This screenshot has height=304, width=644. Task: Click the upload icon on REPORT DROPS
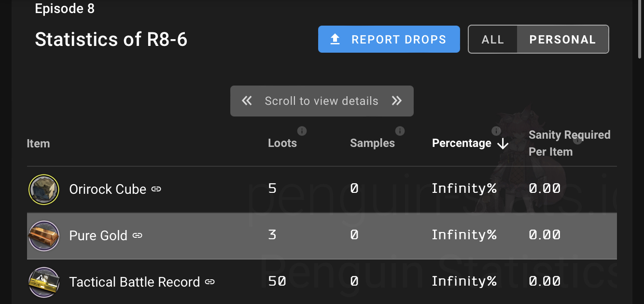(335, 39)
